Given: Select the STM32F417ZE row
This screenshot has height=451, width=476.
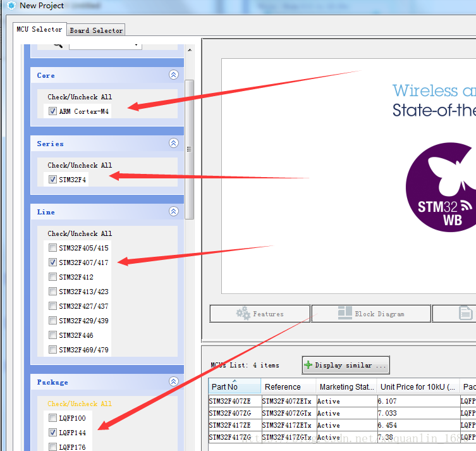Looking at the screenshot, I should 342,425.
